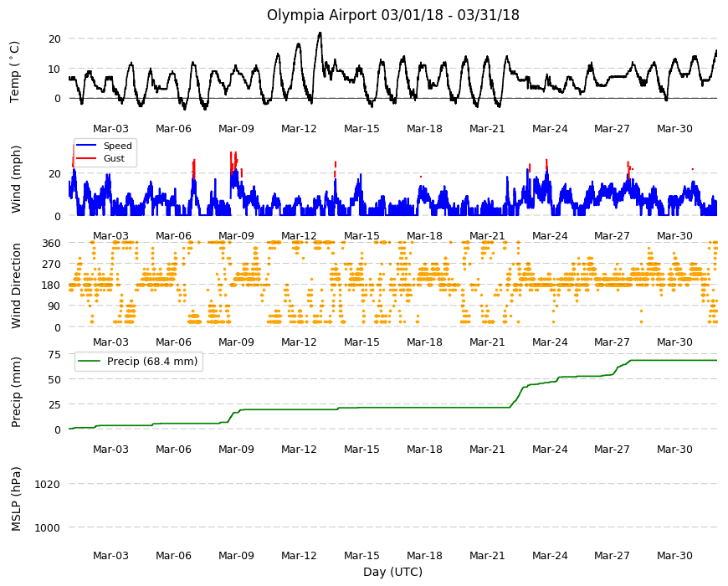Click the green Precip legend line
The width and height of the screenshot is (728, 586).
point(90,362)
